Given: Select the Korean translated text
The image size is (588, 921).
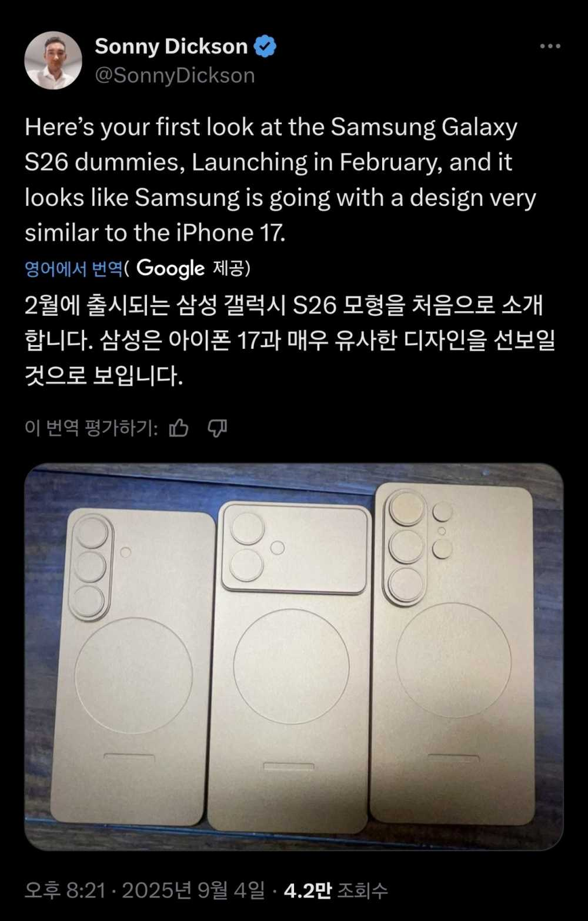Looking at the screenshot, I should click(290, 340).
